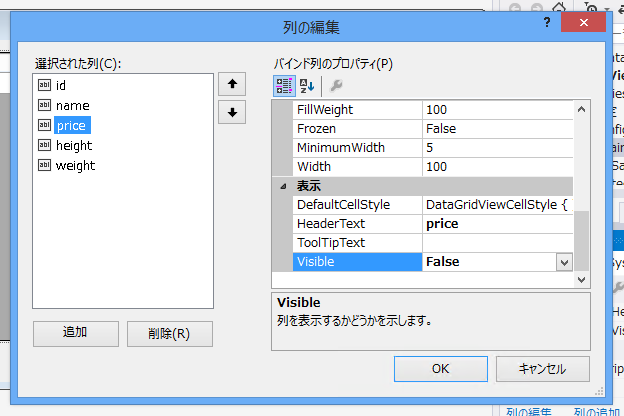This screenshot has height=416, width=624.
Task: Select the Visible property name
Action: point(357,262)
